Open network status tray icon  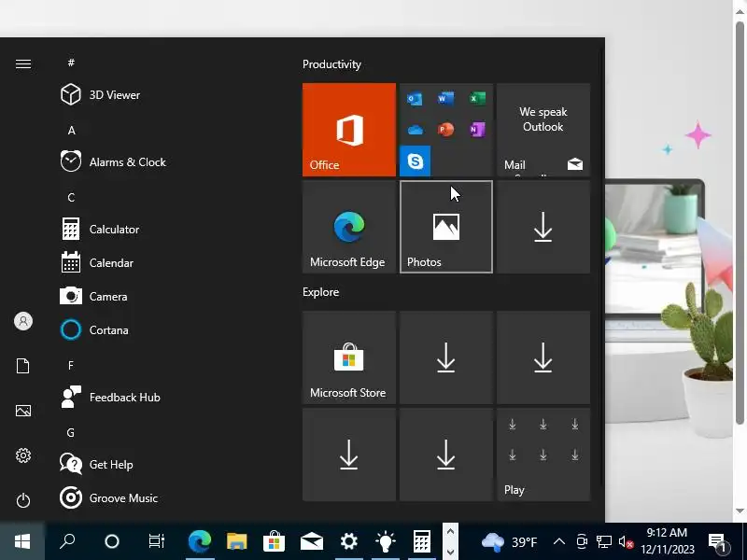(x=603, y=541)
